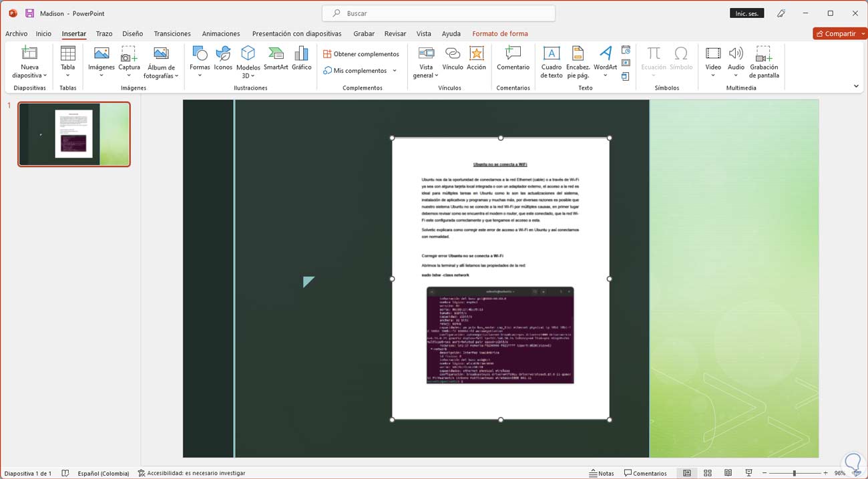Switch to Formato de forma tab
868x479 pixels.
point(500,33)
